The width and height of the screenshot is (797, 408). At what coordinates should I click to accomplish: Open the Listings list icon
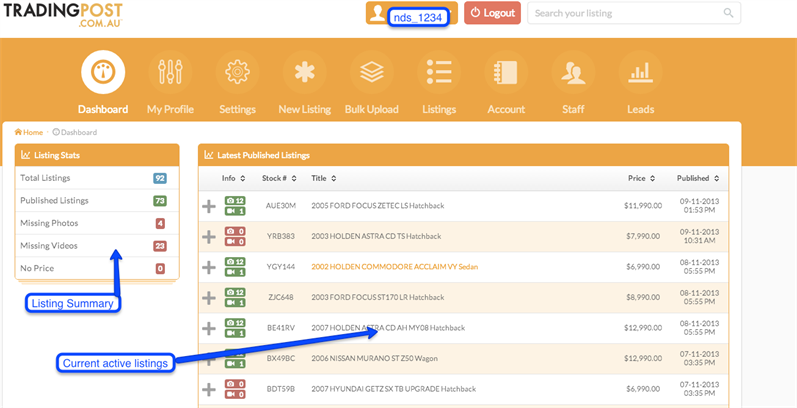pyautogui.click(x=438, y=74)
